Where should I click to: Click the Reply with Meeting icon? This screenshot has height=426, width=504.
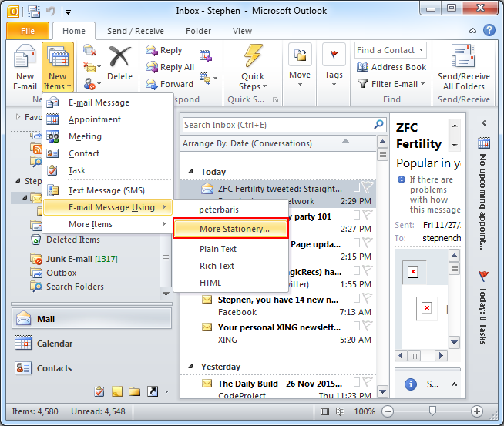206,56
